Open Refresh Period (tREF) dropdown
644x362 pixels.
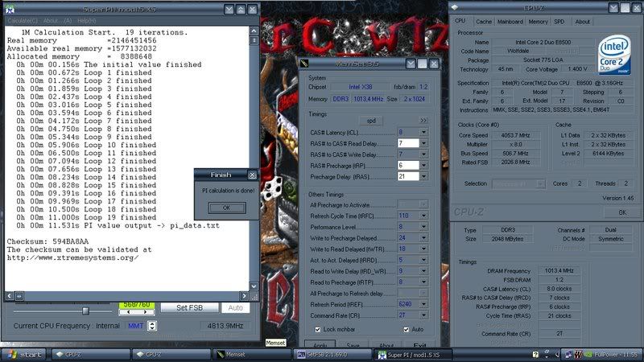click(423, 304)
